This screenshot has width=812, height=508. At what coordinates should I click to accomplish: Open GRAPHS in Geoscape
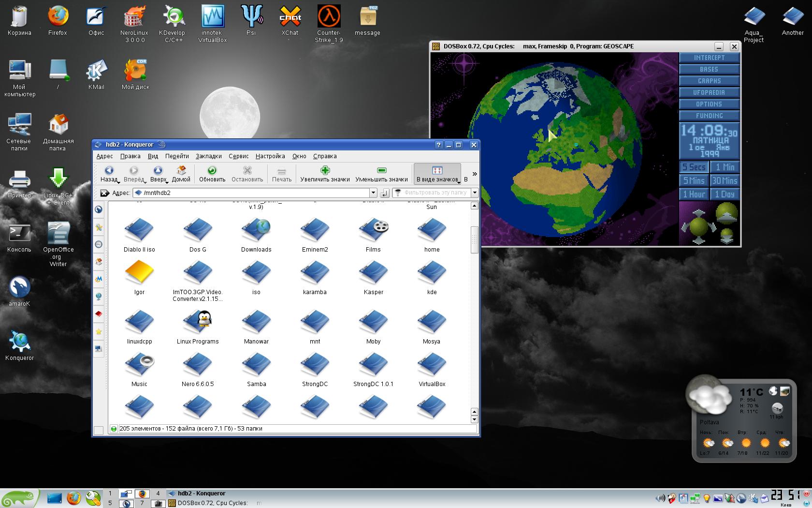(x=709, y=81)
